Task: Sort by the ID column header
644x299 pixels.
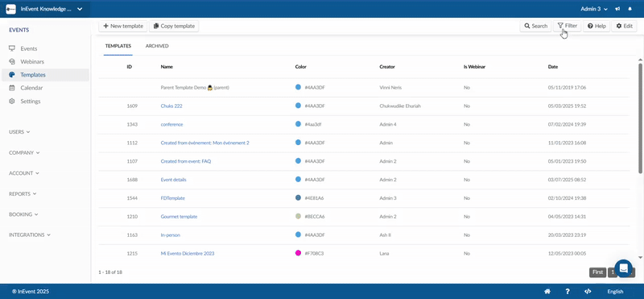Action: (130, 67)
